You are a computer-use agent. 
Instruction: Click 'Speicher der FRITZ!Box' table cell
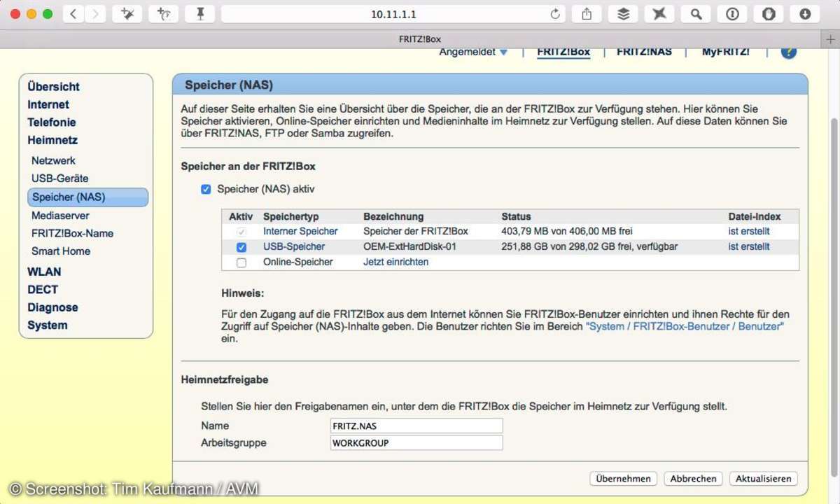tap(416, 231)
